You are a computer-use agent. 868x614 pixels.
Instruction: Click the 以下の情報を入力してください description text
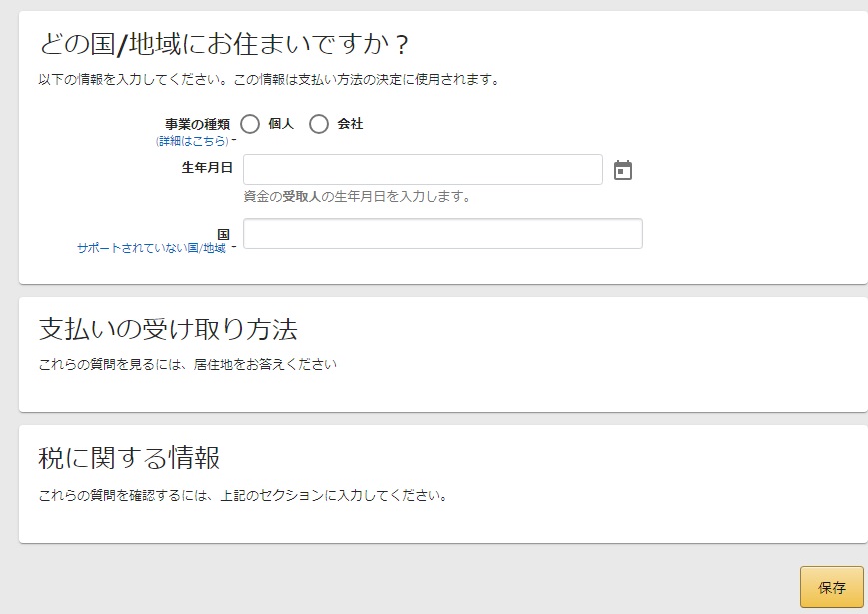pos(269,80)
